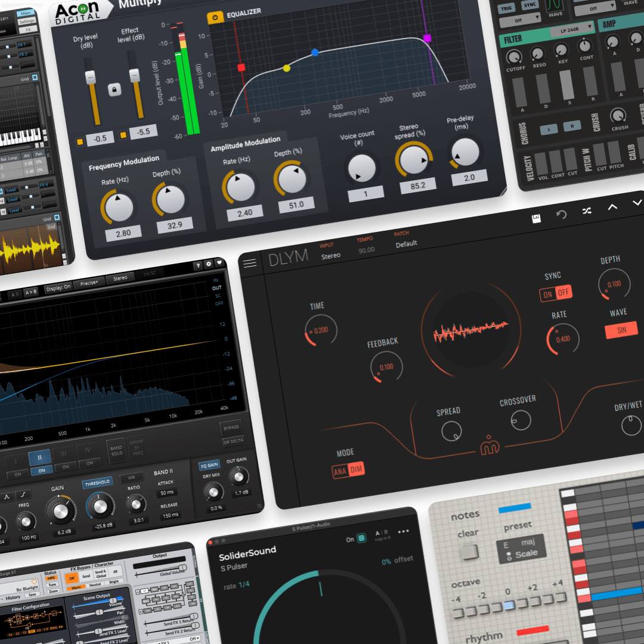Viewport: 644px width, 644px height.
Task: Click the help question mark icon
Action: (x=198, y=266)
